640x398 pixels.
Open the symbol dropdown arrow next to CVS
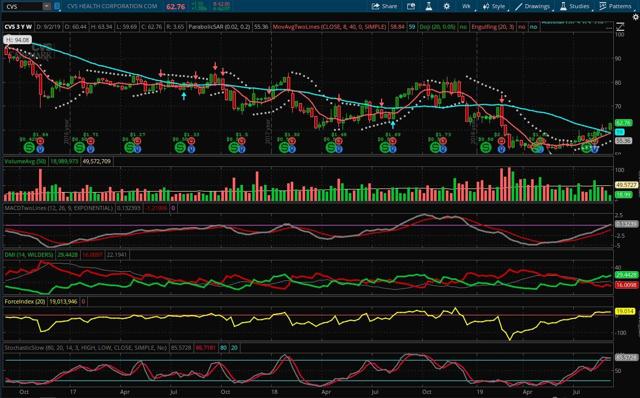[47, 7]
